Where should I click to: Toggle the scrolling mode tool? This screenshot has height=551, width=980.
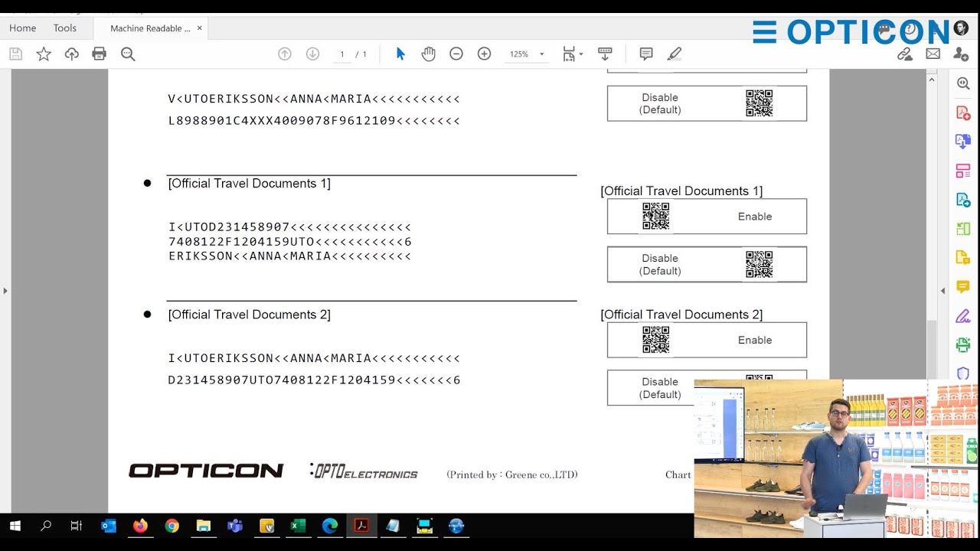click(605, 54)
